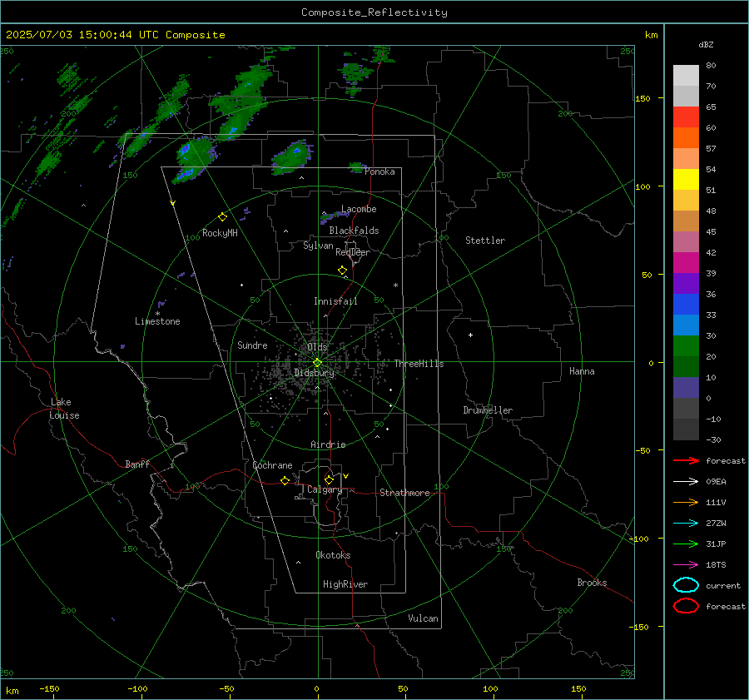Click the yellow diamond marker above Calgary
The height and width of the screenshot is (700, 749).
(x=329, y=479)
